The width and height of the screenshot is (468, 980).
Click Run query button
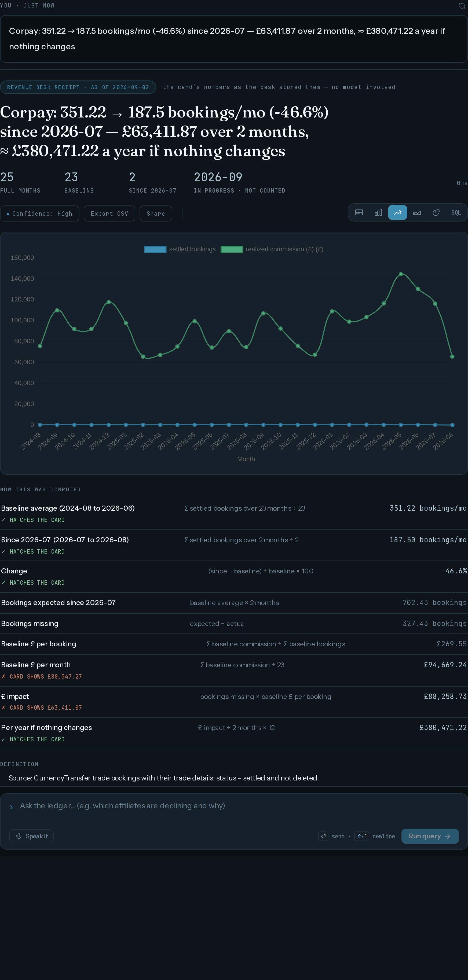pyautogui.click(x=430, y=836)
